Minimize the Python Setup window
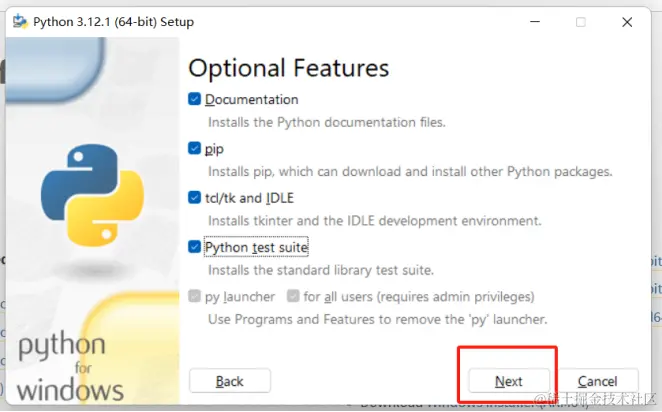The image size is (662, 412). [535, 22]
